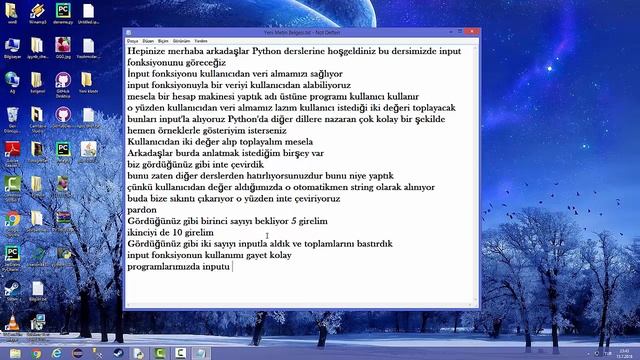
Task: Click the line 'programlarımızda inputu'
Action: tap(179, 267)
